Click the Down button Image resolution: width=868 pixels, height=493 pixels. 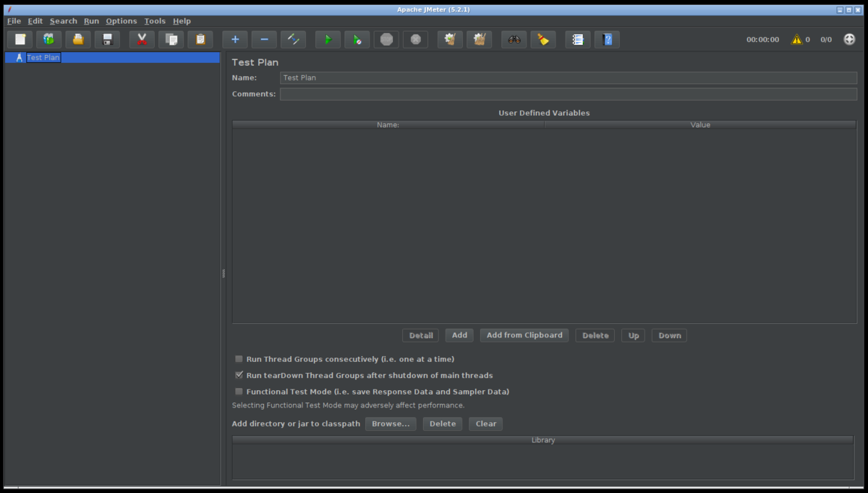pos(669,335)
